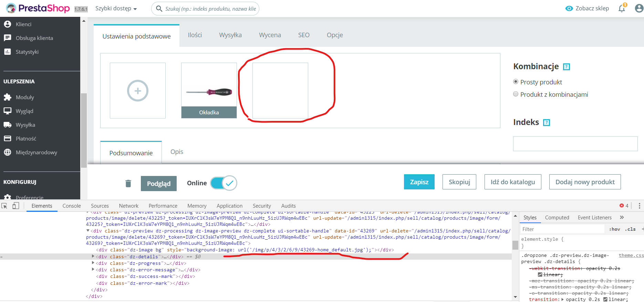Image resolution: width=644 pixels, height=302 pixels.
Task: Click the Okładka screwdriver image thumbnail
Action: point(209,91)
